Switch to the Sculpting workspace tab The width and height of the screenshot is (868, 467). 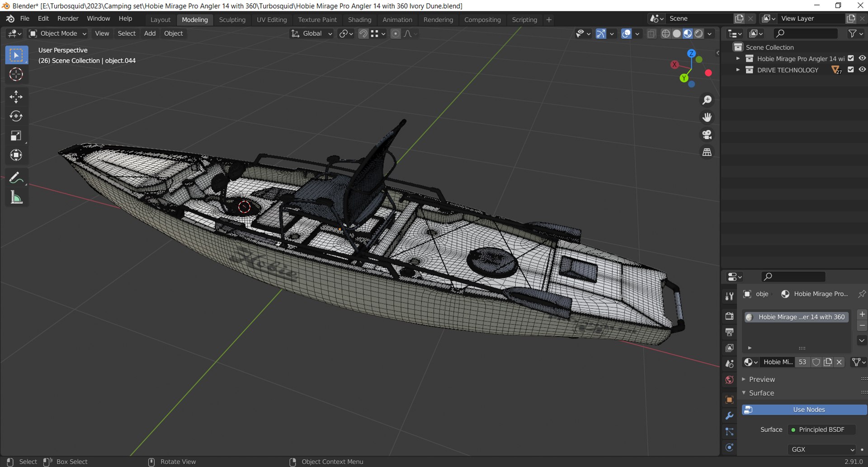[x=232, y=20]
